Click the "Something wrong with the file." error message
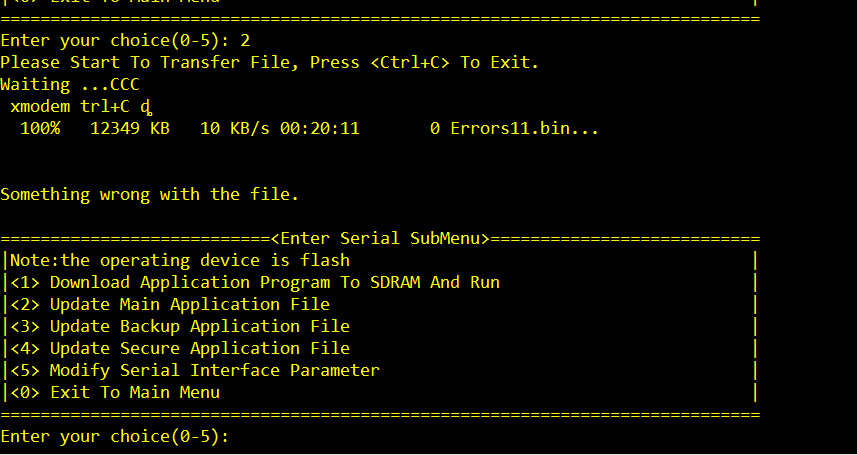857x455 pixels. pyautogui.click(x=150, y=194)
